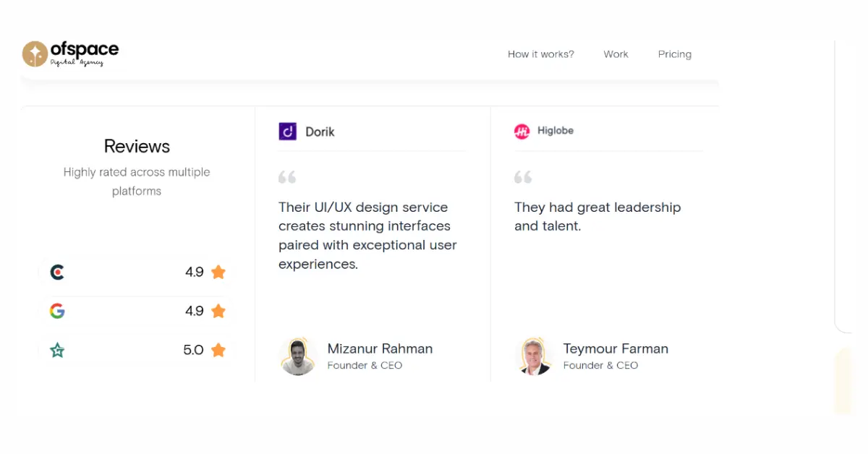Viewport: 868px width, 454px height.
Task: Click the 4.9 Google rating value
Action: pyautogui.click(x=195, y=311)
